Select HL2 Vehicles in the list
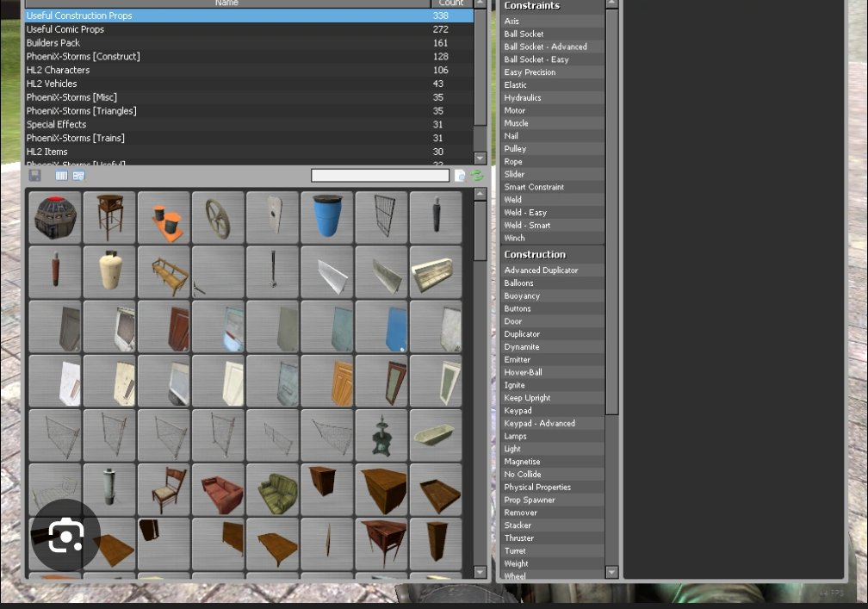This screenshot has width=868, height=609. point(249,84)
